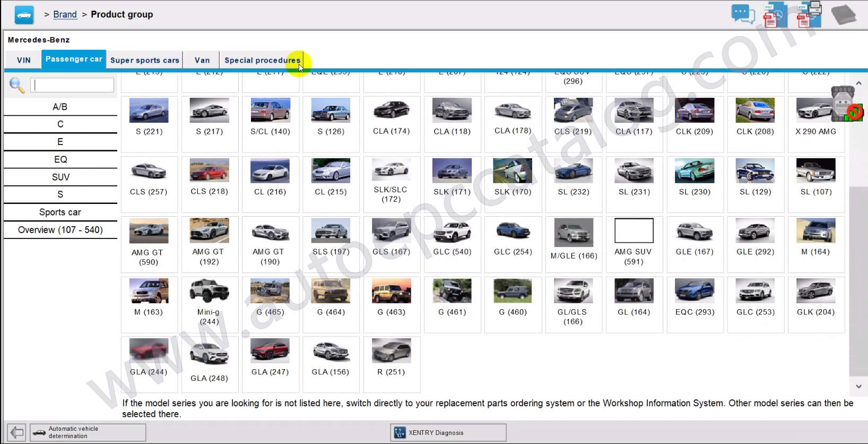Viewport: 868px width, 444px height.
Task: Open the Special procedures tab
Action: coord(262,60)
